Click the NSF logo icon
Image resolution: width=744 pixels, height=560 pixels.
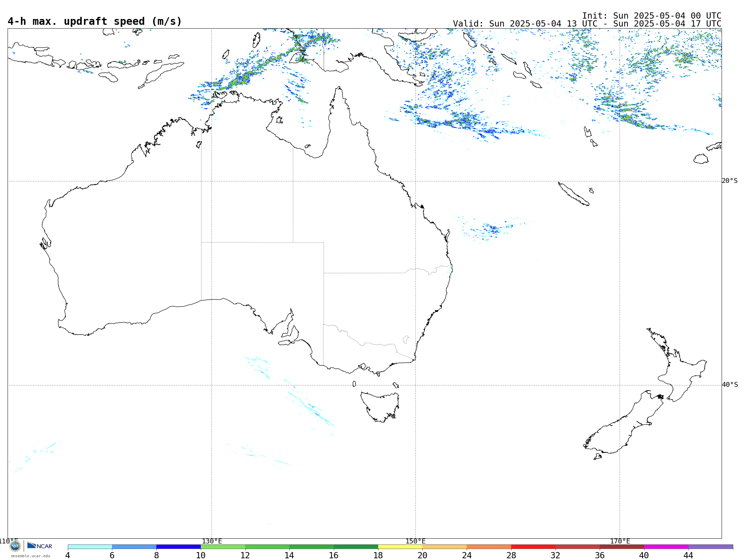[15, 546]
